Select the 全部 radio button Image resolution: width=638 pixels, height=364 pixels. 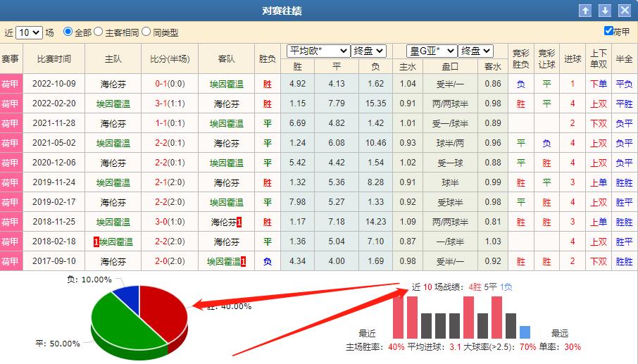[68, 32]
